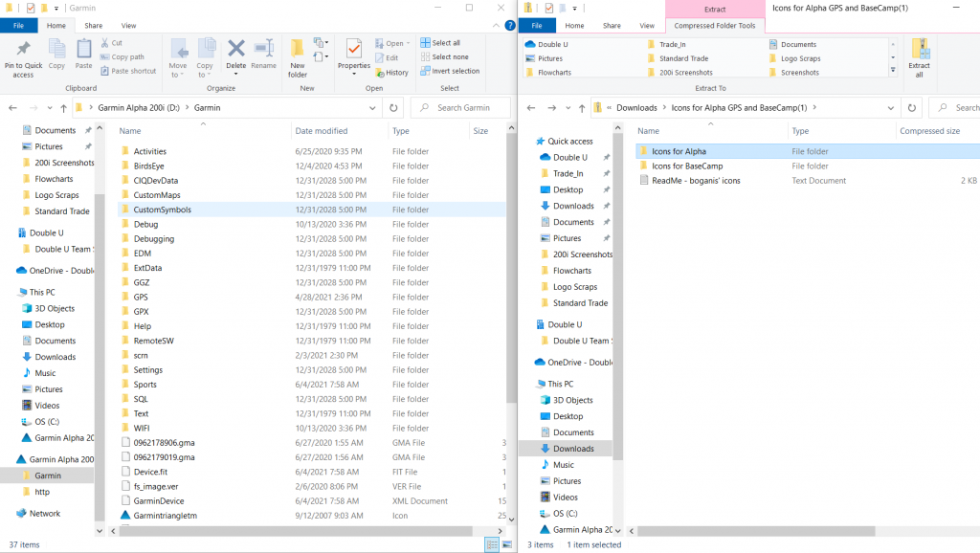Viewport: 980px width, 553px height.
Task: Open address bar history dropdown in Garmin window
Action: [373, 108]
